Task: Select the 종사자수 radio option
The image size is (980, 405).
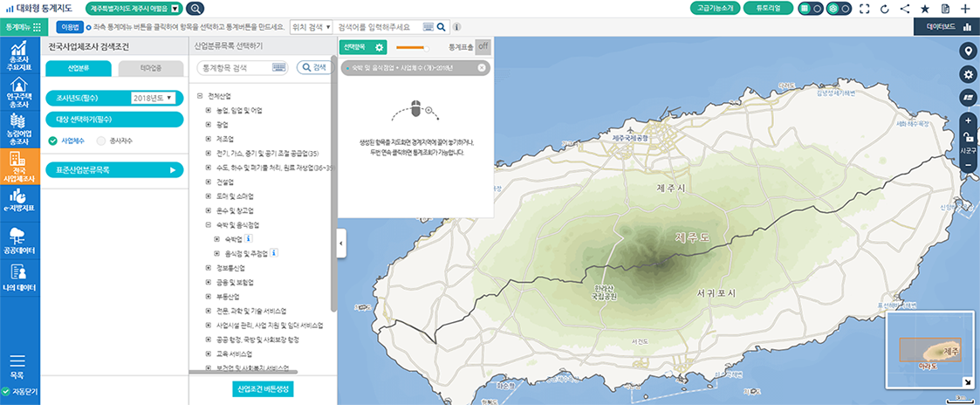Action: tap(101, 141)
